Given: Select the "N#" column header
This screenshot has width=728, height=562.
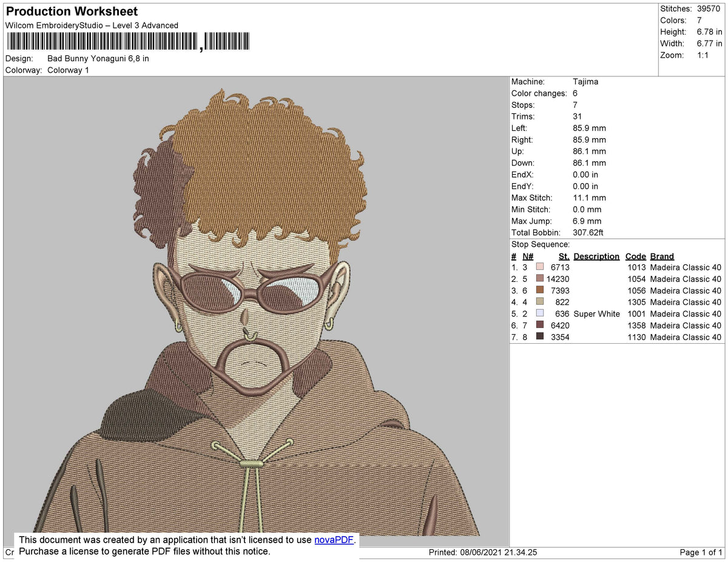Looking at the screenshot, I should tap(528, 256).
